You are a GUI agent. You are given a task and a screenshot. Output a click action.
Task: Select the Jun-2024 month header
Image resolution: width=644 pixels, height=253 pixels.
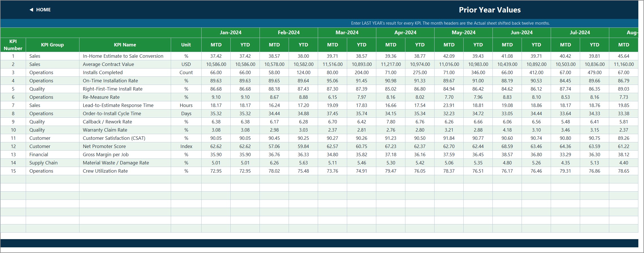[522, 33]
